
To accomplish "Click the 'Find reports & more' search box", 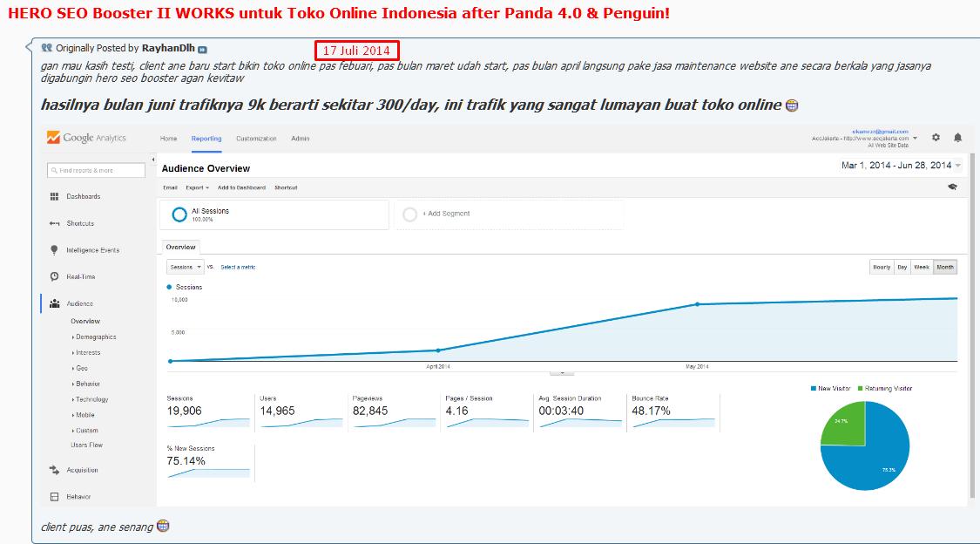I will [96, 170].
